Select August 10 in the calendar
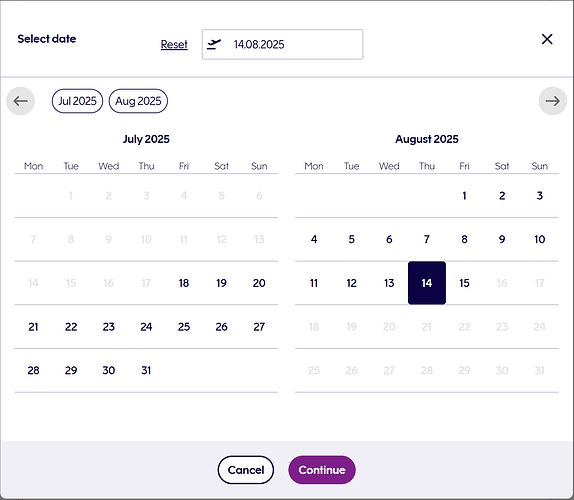Image resolution: width=574 pixels, height=500 pixels. coord(540,239)
